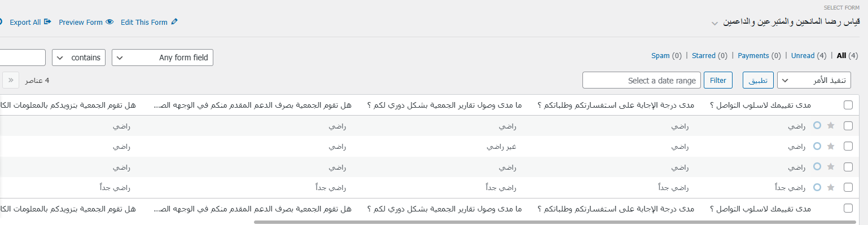
Task: Click the pencil icon next to Edit This Form
Action: click(x=174, y=22)
